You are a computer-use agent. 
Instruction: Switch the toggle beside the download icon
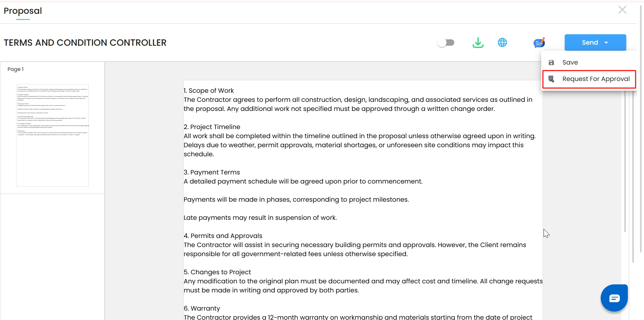(446, 43)
